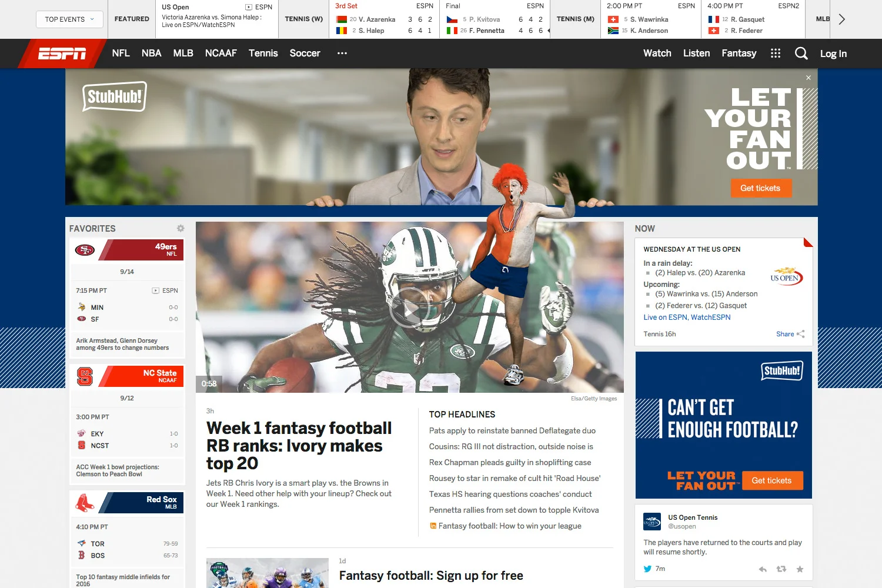Click the Share icon in US Open card
Image resolution: width=882 pixels, height=588 pixels.
[800, 334]
